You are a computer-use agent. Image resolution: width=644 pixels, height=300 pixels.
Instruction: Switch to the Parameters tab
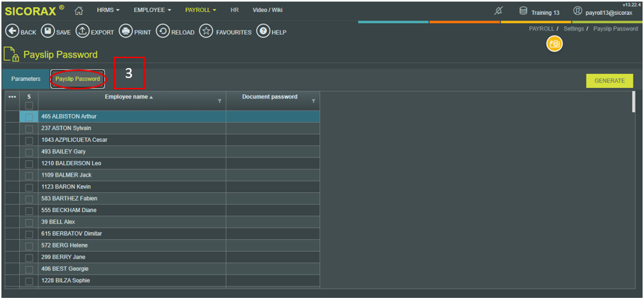26,79
